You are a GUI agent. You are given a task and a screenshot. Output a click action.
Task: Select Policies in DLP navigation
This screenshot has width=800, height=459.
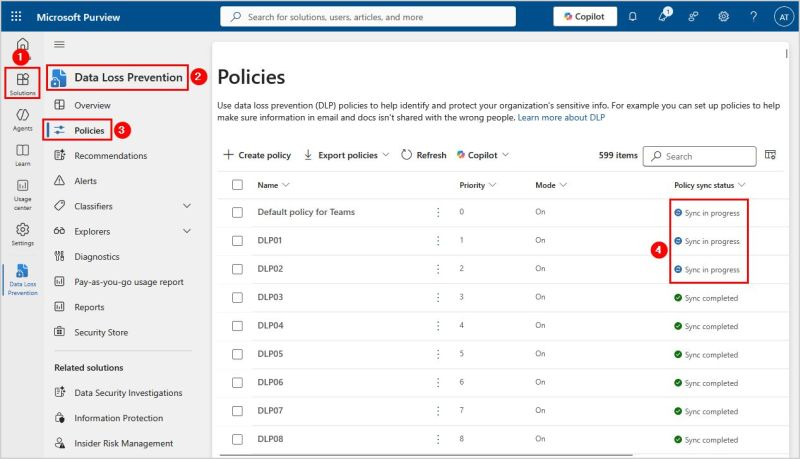pos(89,131)
